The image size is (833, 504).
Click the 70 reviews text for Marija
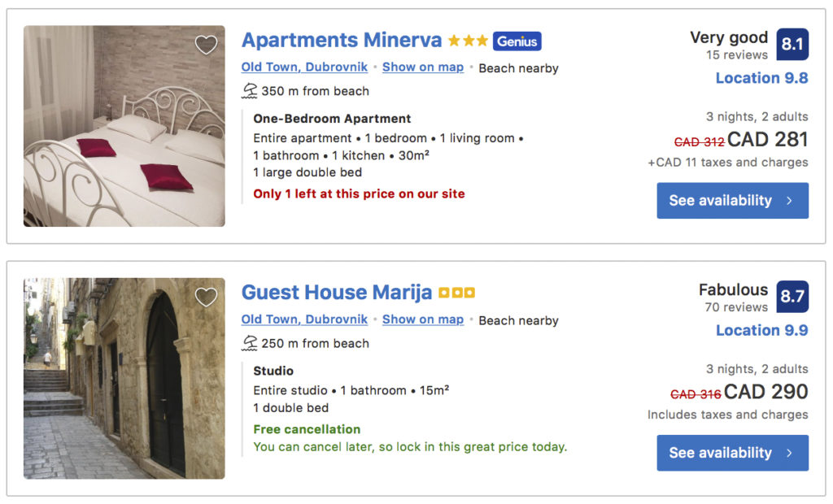[x=736, y=307]
